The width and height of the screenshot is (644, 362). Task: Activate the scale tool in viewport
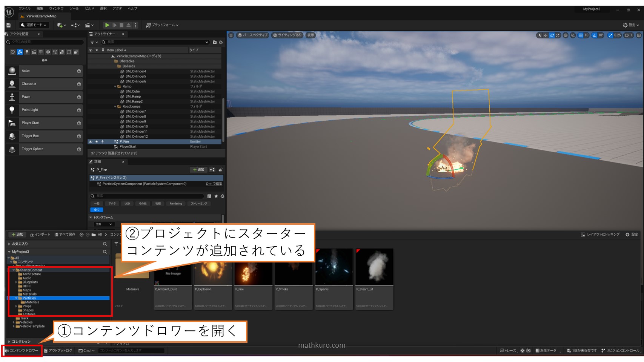(x=558, y=35)
